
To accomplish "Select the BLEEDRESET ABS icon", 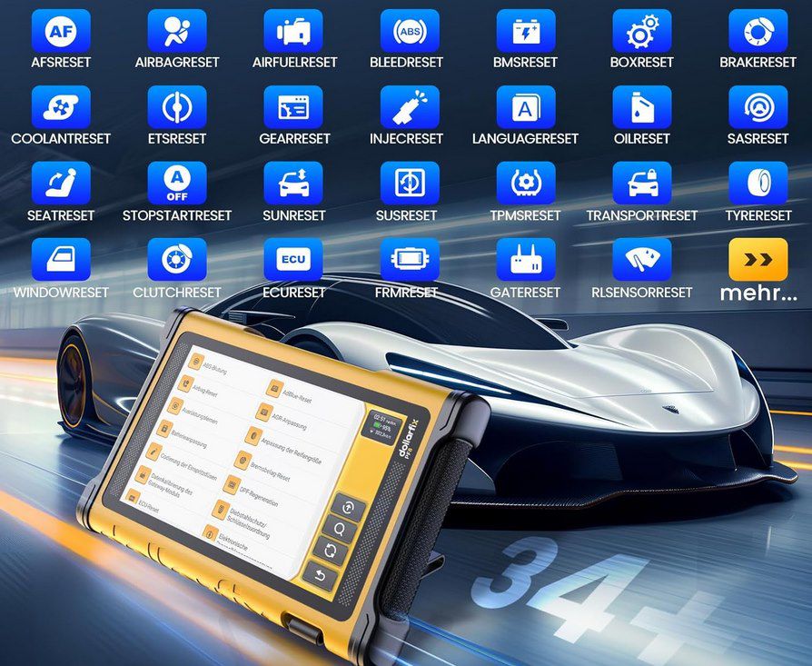I will point(410,32).
